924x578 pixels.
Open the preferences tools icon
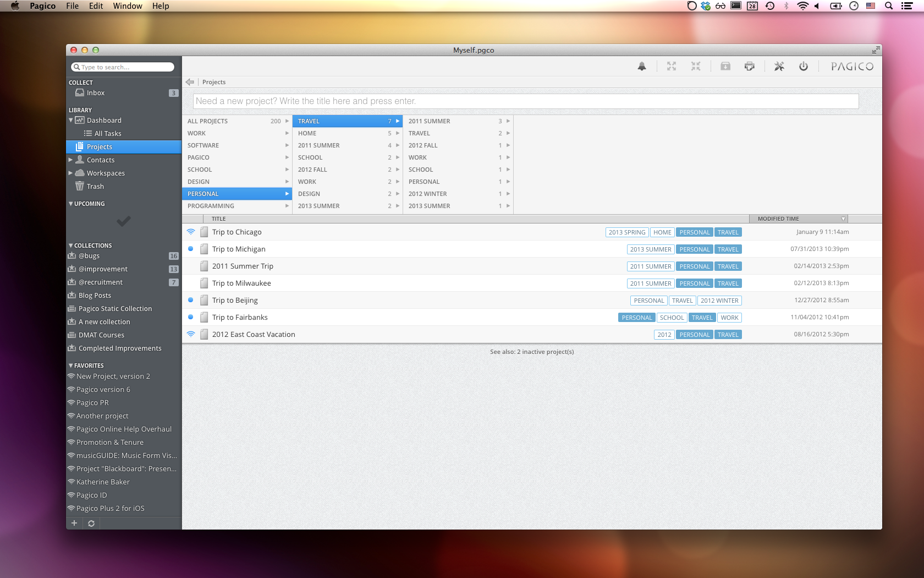coord(779,67)
